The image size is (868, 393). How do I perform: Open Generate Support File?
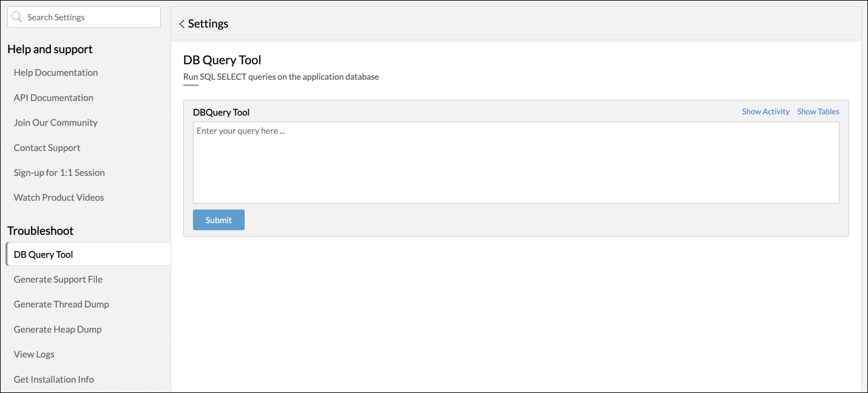click(x=58, y=280)
